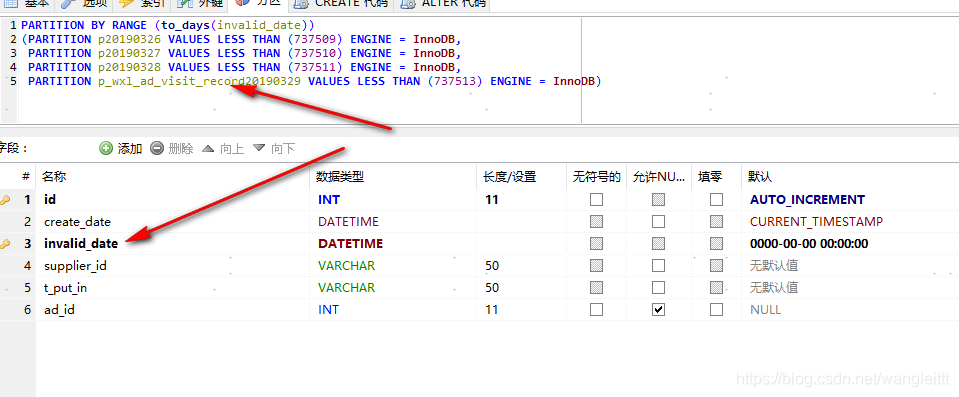Click the p20190326 partition line in code
Screen dimensions: 959x397
pos(241,39)
